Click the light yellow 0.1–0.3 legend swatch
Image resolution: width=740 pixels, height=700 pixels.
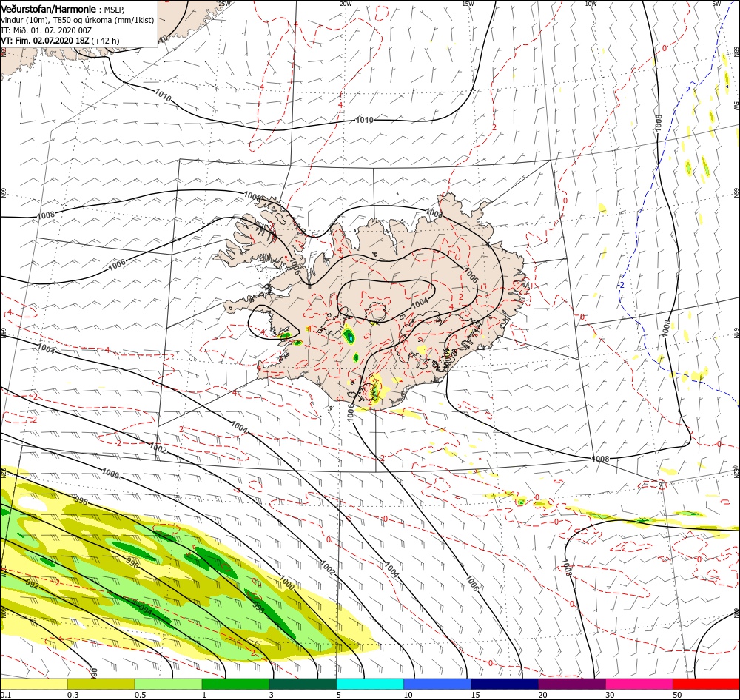click(x=33, y=684)
